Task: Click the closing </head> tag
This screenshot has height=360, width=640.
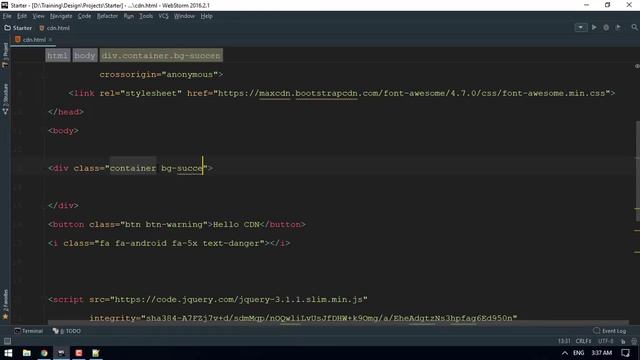Action: 66,112
